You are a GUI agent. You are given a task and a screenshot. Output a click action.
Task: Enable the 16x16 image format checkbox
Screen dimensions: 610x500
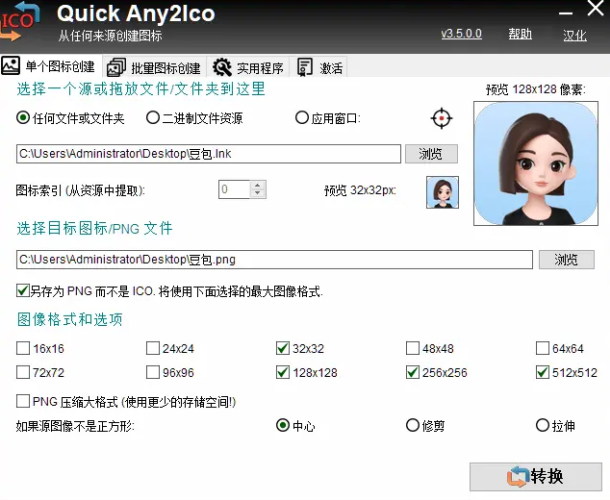(23, 349)
